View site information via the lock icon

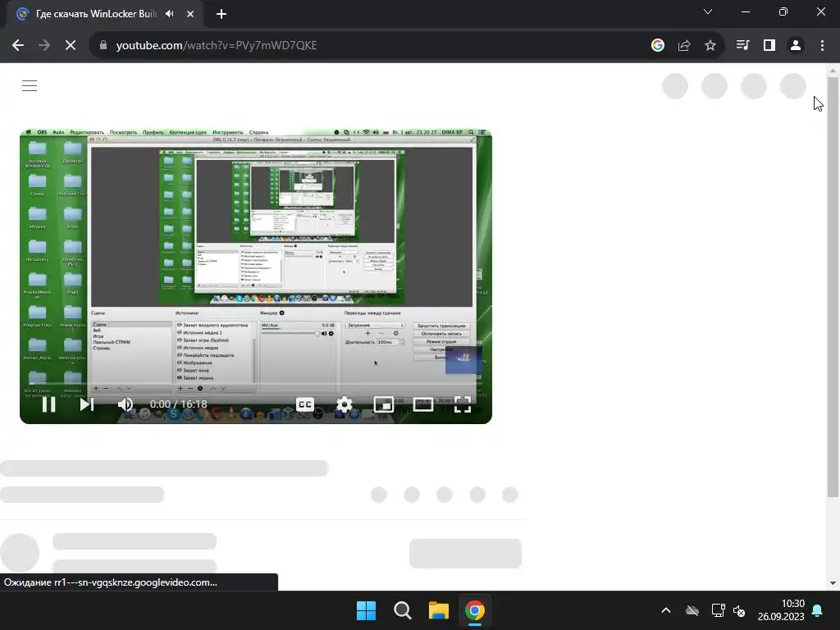click(x=103, y=46)
